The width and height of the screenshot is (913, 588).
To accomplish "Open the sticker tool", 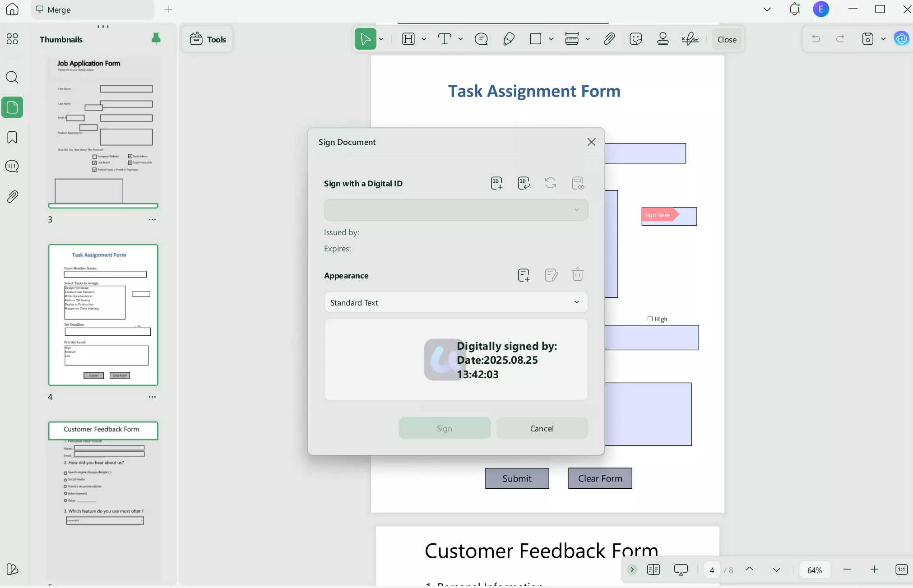I will click(636, 39).
